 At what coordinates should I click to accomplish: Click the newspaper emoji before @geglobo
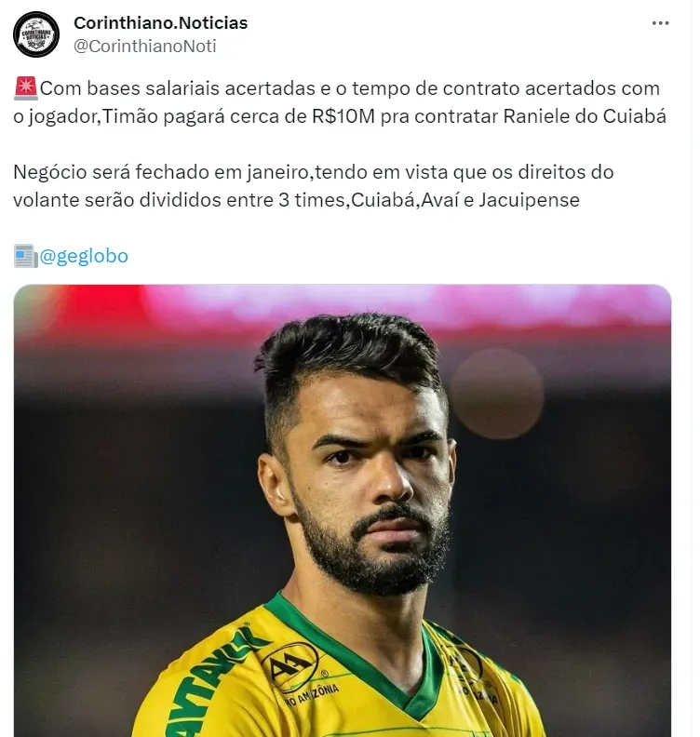26,256
